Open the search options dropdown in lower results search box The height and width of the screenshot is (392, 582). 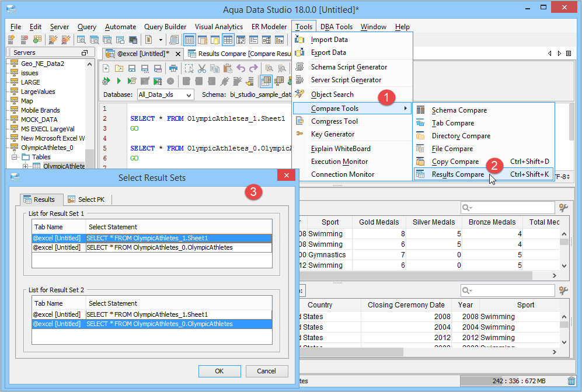[x=468, y=290]
